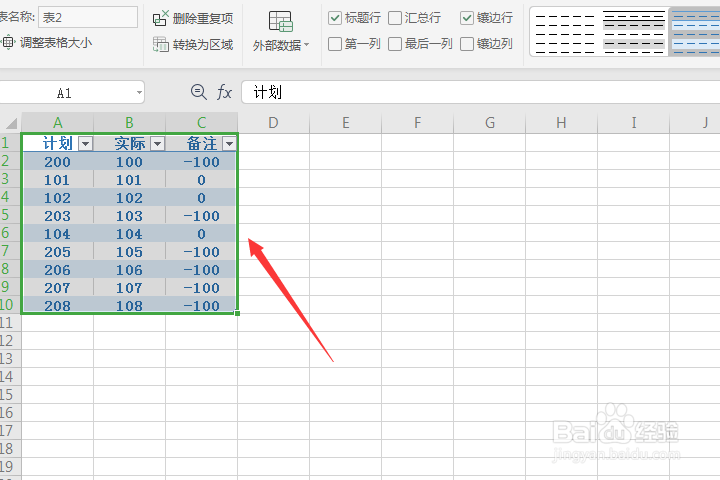The height and width of the screenshot is (480, 720).
Task: Select the blue banded table style thumbnail
Action: click(695, 32)
